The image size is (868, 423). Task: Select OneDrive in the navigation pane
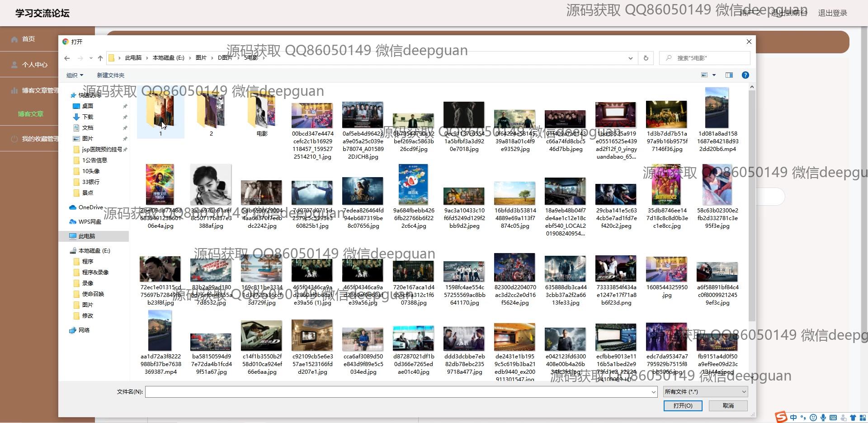pos(90,207)
